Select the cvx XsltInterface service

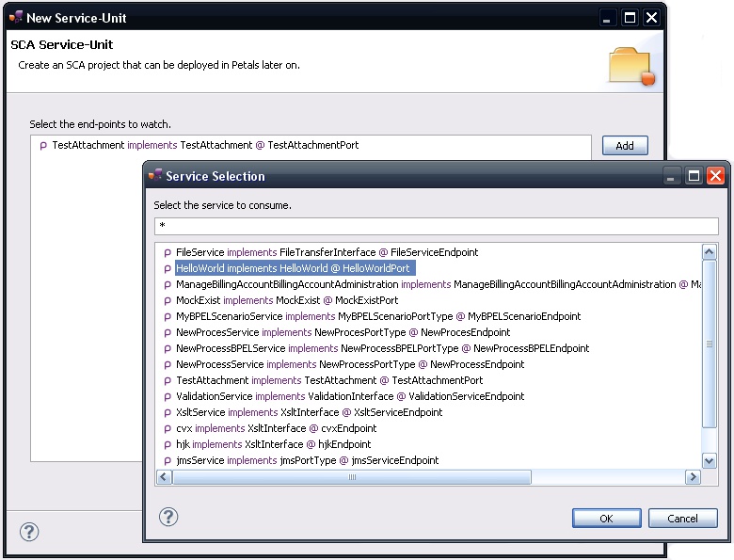click(x=276, y=428)
